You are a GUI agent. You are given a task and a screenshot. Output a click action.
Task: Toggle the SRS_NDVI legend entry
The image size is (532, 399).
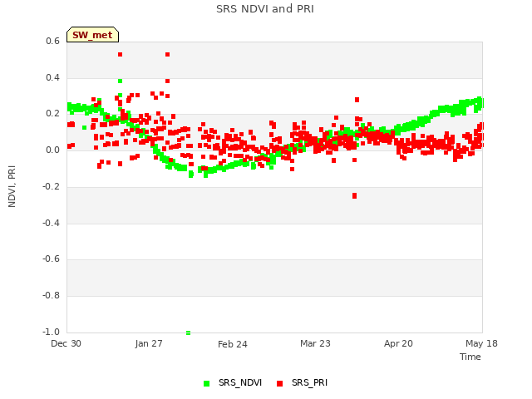[x=233, y=383]
